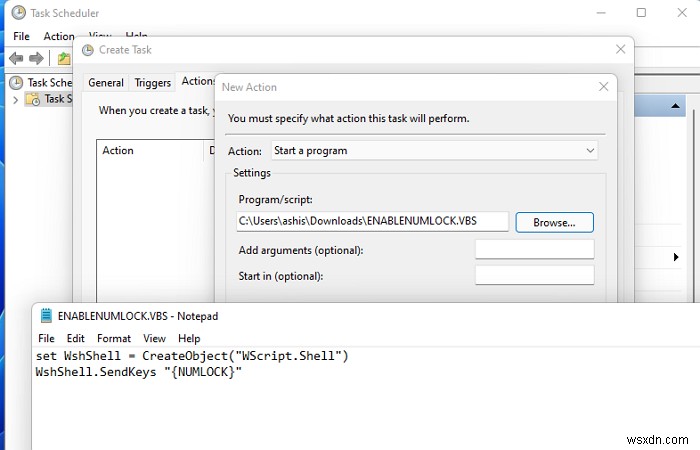The image size is (700, 450).
Task: Select the Task Scheduler Library folder icon
Action: coord(33,99)
